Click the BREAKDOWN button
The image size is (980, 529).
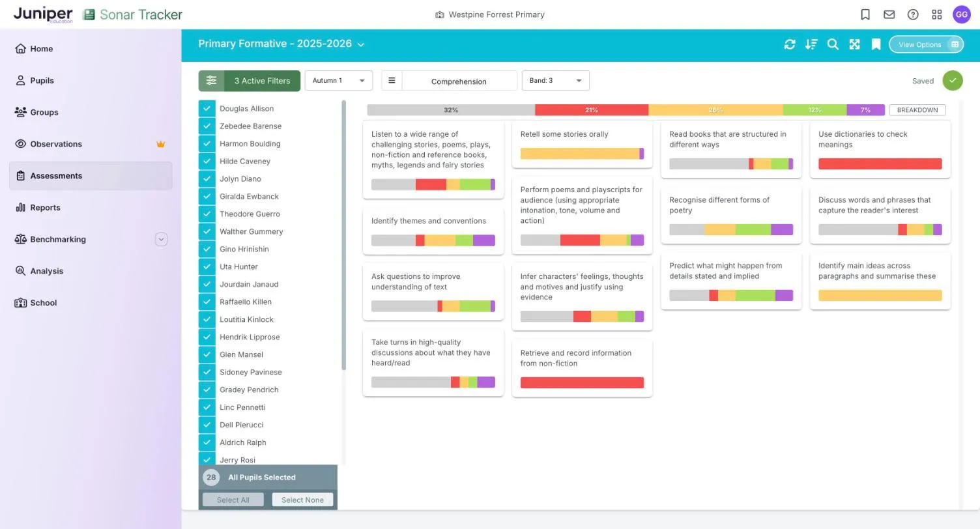pyautogui.click(x=917, y=110)
